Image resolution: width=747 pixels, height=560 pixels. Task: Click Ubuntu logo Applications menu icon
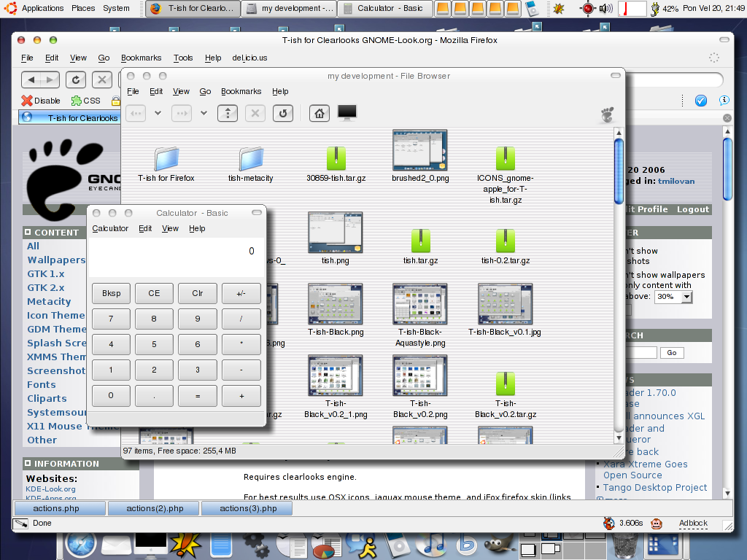[10, 8]
